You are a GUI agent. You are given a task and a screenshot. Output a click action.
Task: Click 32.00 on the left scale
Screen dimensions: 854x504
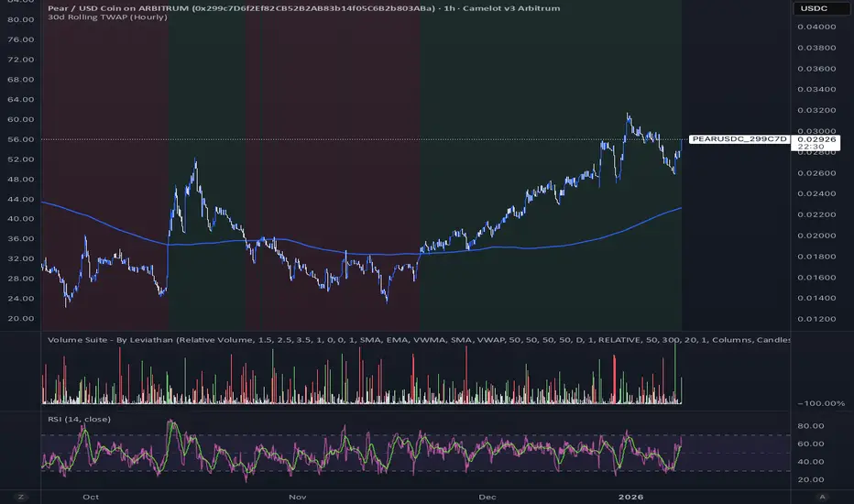pos(21,258)
